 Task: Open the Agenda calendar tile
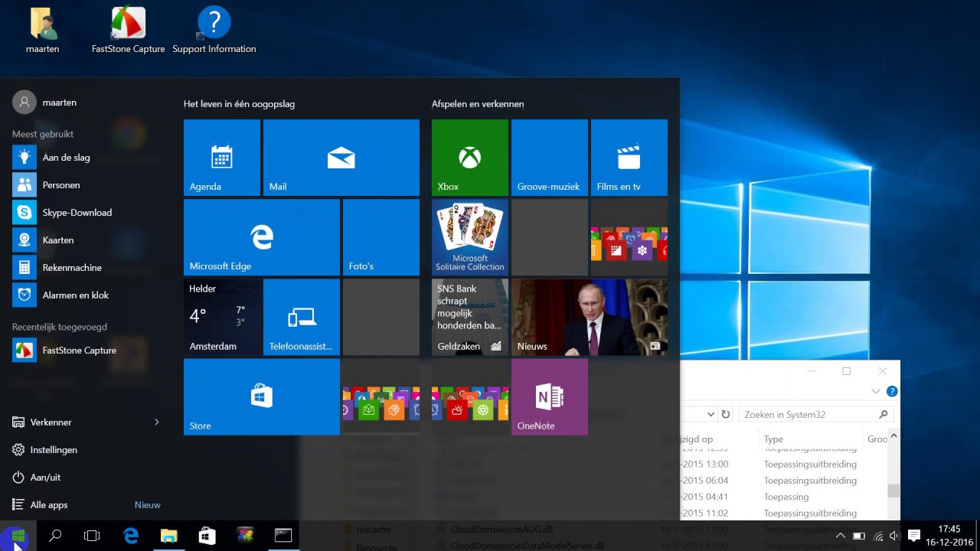click(222, 158)
